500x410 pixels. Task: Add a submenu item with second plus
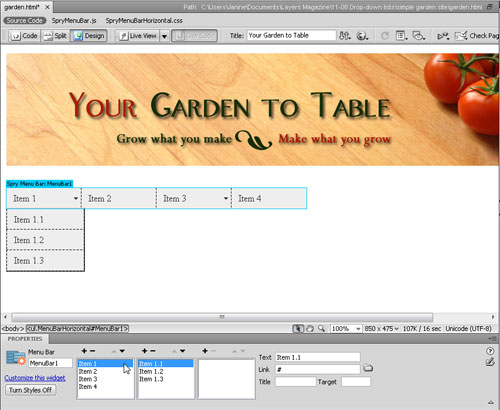click(x=144, y=351)
